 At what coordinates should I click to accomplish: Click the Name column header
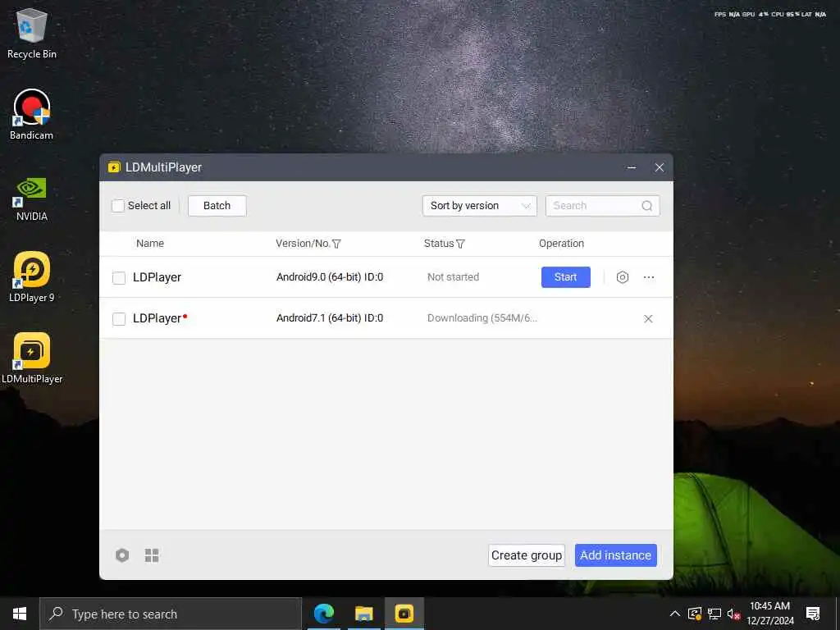pos(150,243)
